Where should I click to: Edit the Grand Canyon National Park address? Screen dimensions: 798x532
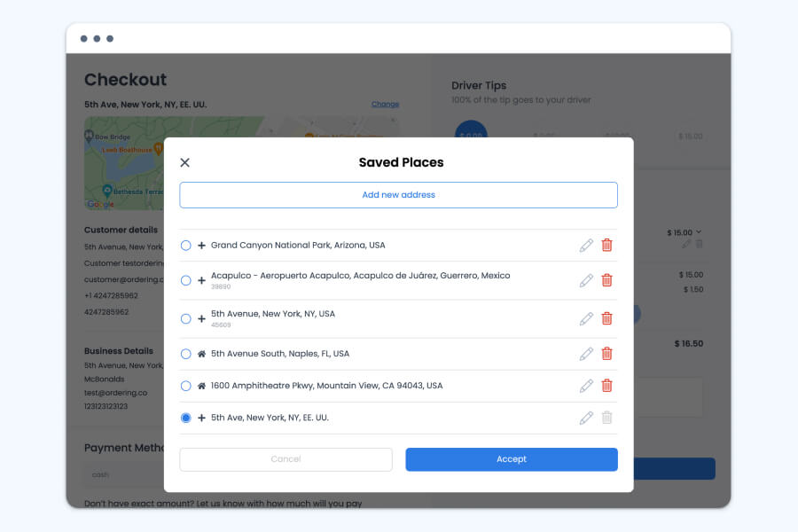coord(586,245)
